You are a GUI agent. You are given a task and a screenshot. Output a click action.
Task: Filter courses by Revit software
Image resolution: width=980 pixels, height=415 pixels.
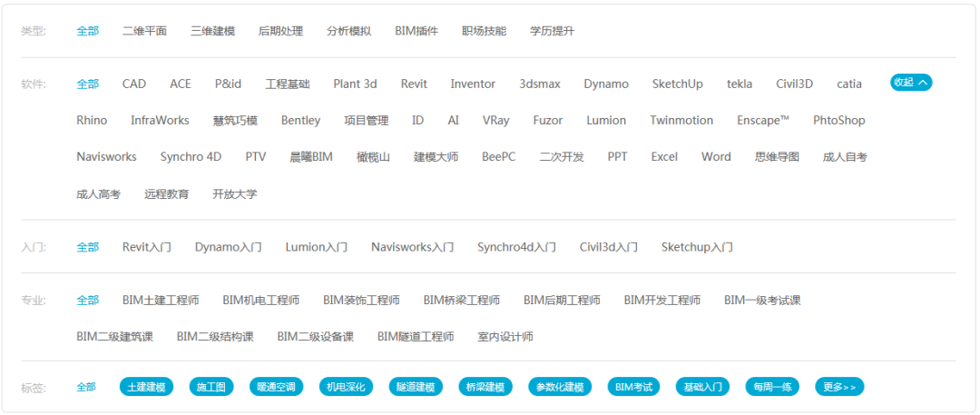[414, 84]
